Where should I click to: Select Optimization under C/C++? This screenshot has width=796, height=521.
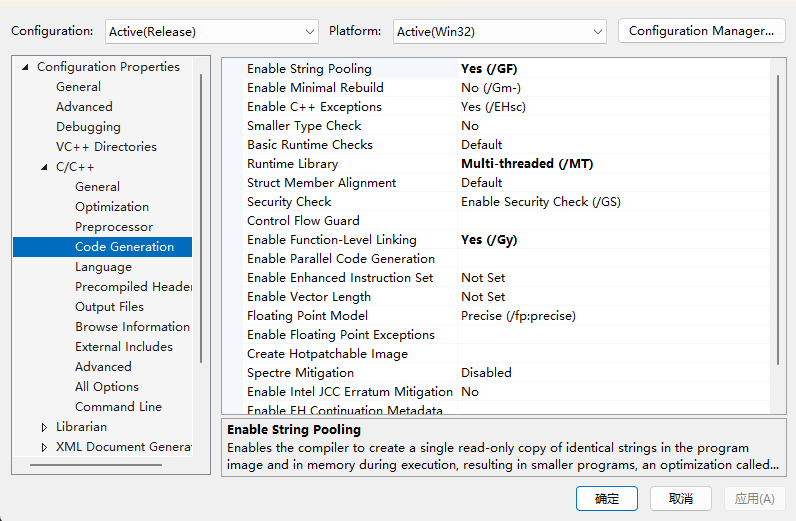pos(112,207)
